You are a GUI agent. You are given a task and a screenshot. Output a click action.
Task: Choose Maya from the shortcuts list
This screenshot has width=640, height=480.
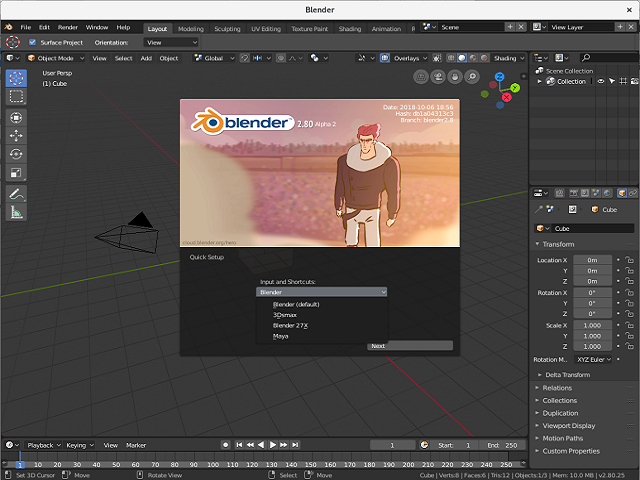(281, 336)
